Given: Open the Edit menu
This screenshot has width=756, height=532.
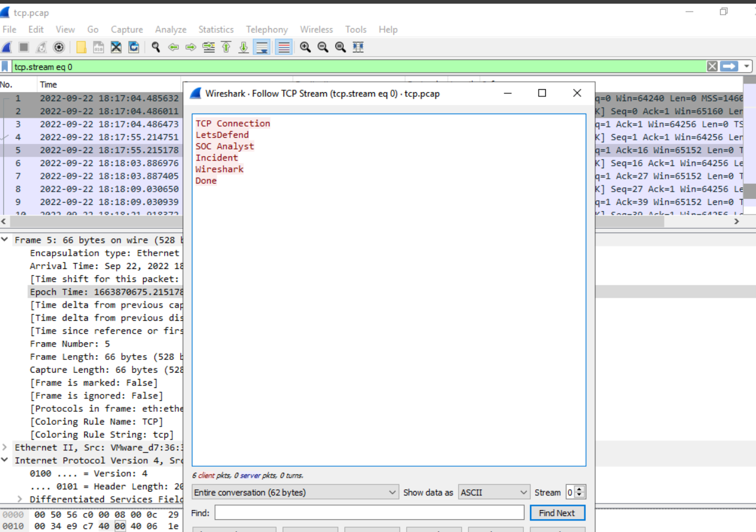Looking at the screenshot, I should pos(36,29).
